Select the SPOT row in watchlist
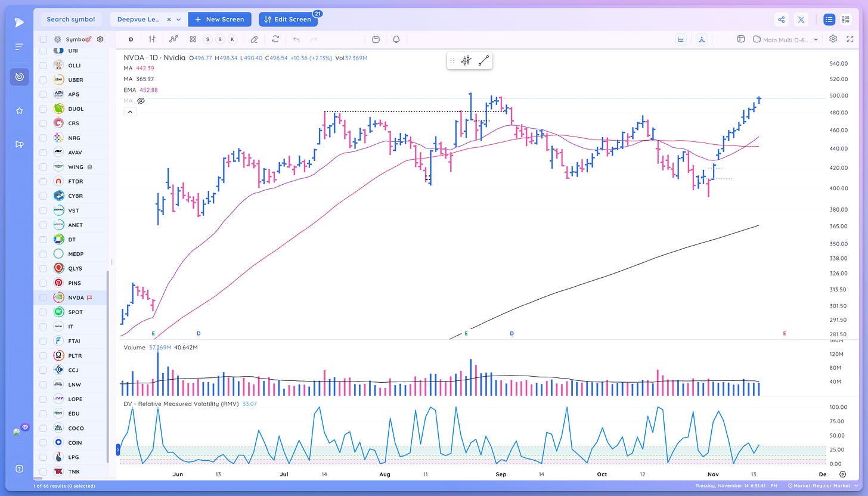868x496 pixels. click(x=71, y=312)
